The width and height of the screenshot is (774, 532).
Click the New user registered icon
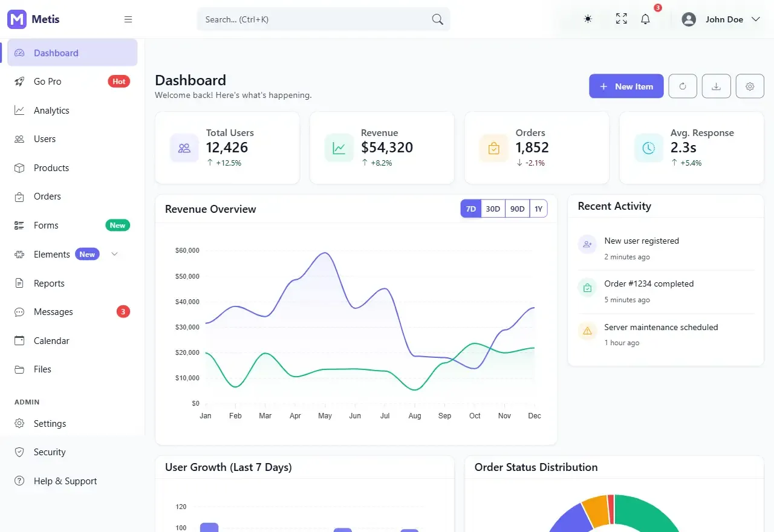[x=587, y=244]
